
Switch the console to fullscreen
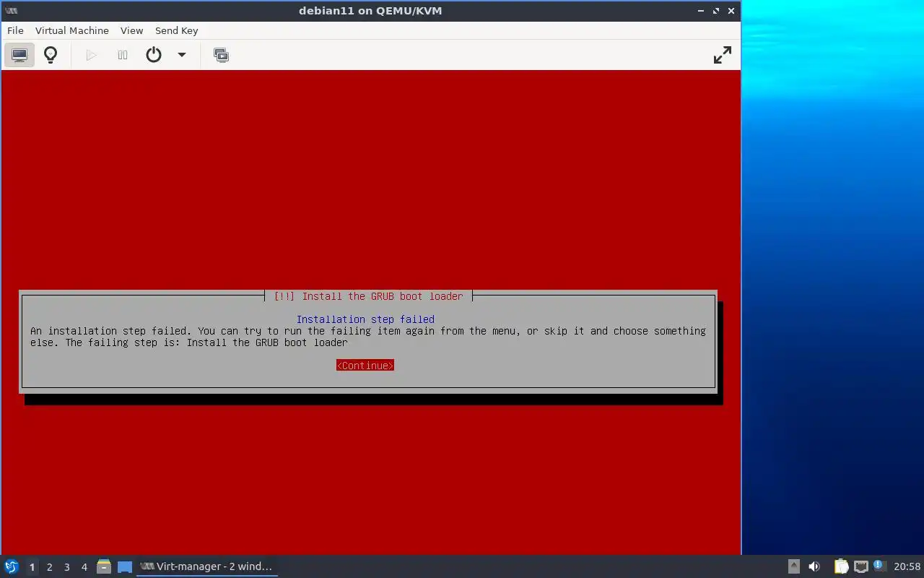[x=723, y=55]
